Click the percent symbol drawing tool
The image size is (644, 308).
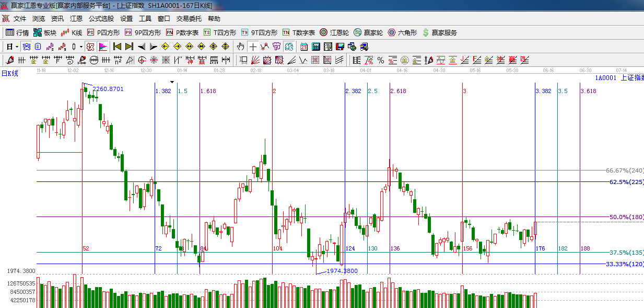point(381,60)
